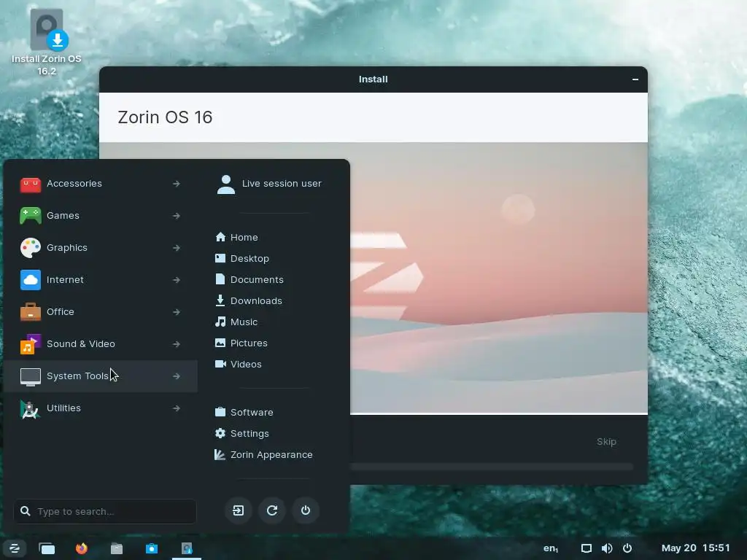
Task: Click the Live session user avatar
Action: click(x=226, y=184)
